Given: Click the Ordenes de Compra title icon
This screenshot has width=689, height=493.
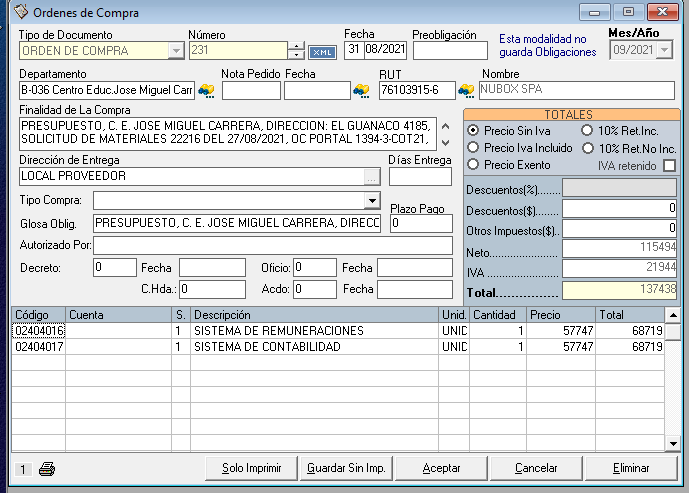Looking at the screenshot, I should (21, 12).
